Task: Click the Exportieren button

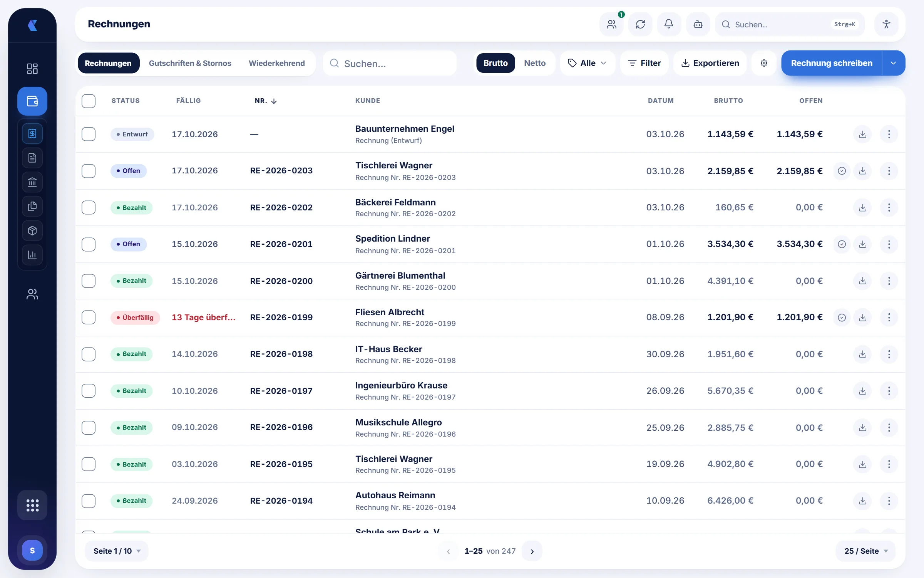Action: point(710,63)
